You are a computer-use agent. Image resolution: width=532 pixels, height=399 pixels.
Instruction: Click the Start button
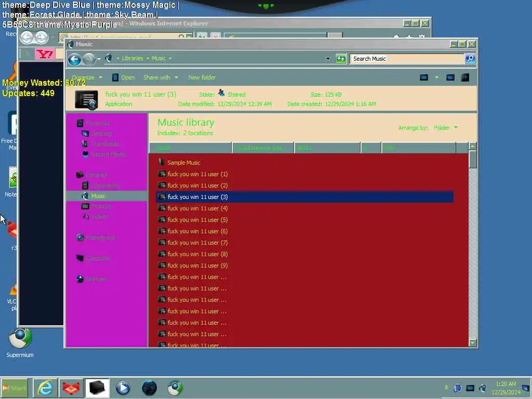pos(14,388)
